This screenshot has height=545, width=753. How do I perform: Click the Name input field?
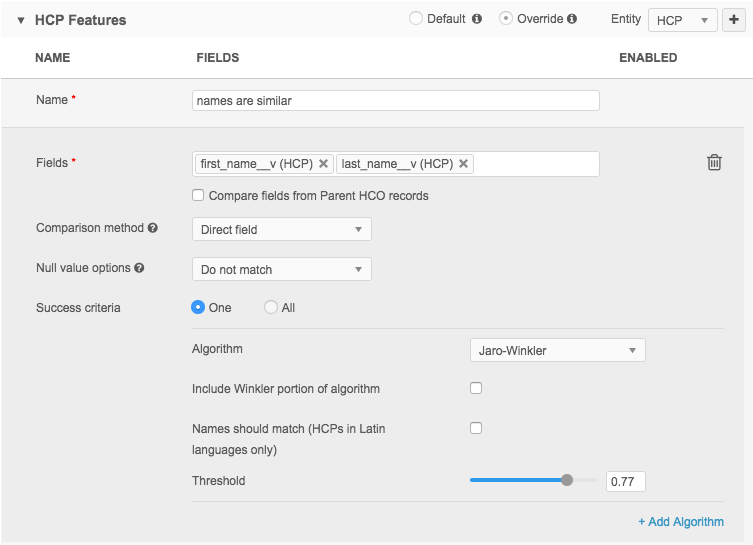pyautogui.click(x=395, y=100)
